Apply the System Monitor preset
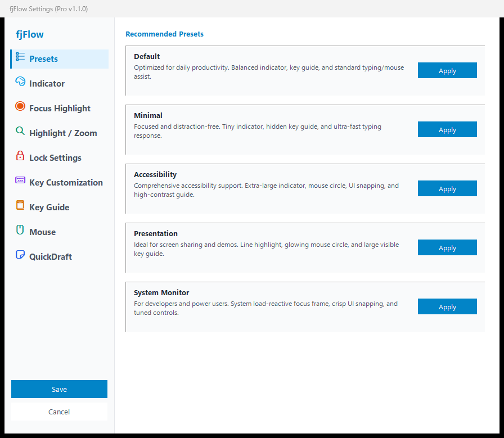 coord(447,306)
